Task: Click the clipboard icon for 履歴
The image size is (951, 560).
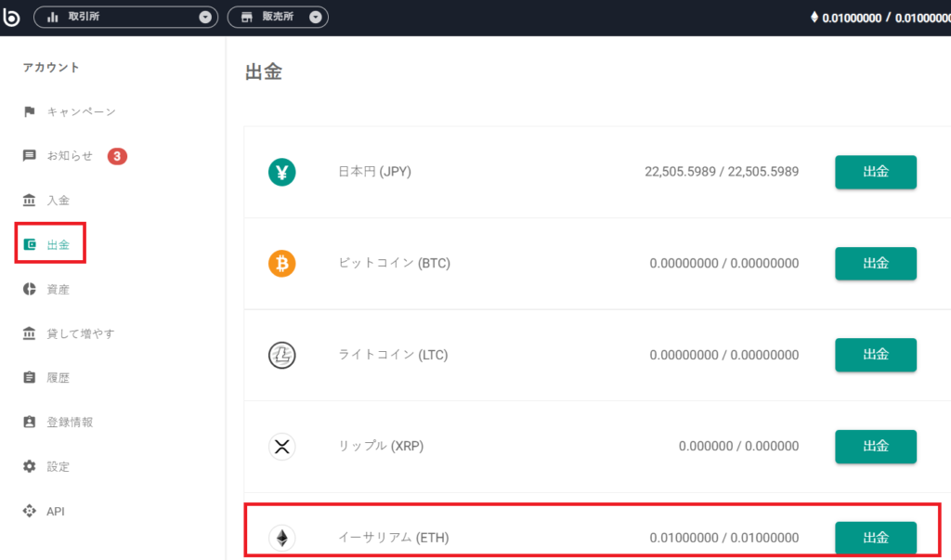Action: [x=29, y=377]
